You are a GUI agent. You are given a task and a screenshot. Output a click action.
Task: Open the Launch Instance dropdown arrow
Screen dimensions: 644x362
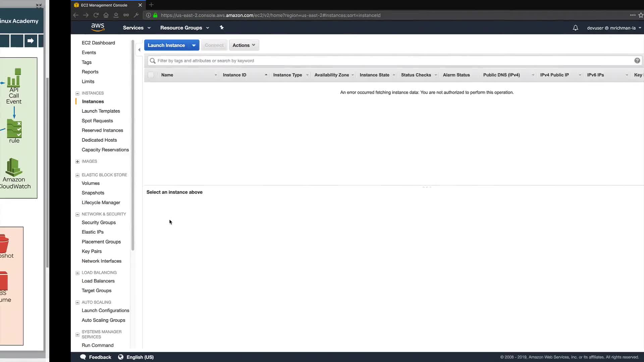194,45
